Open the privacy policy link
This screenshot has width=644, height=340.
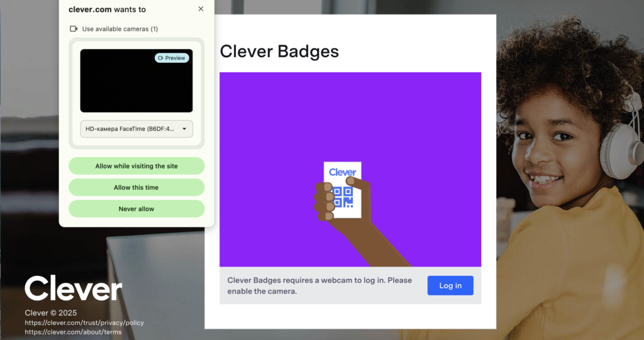(84, 323)
